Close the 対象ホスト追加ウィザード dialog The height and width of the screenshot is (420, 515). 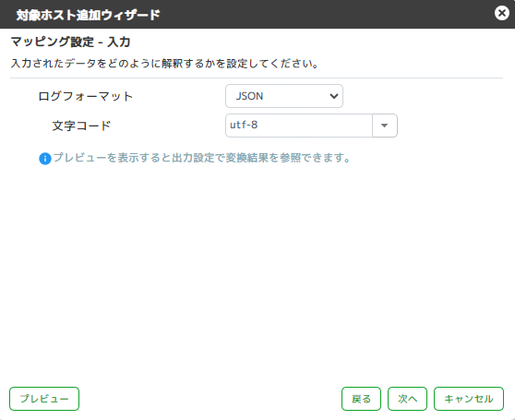[501, 14]
